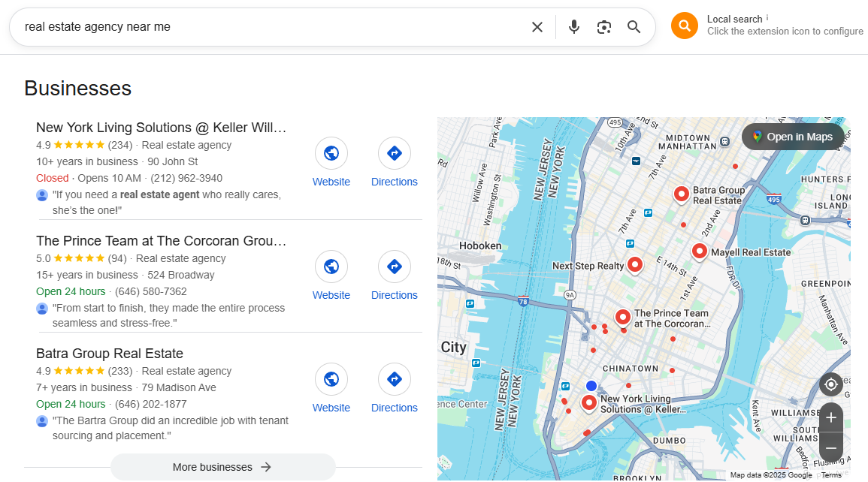Open New York Living Solutions listing title
The width and height of the screenshot is (868, 482).
click(x=162, y=128)
